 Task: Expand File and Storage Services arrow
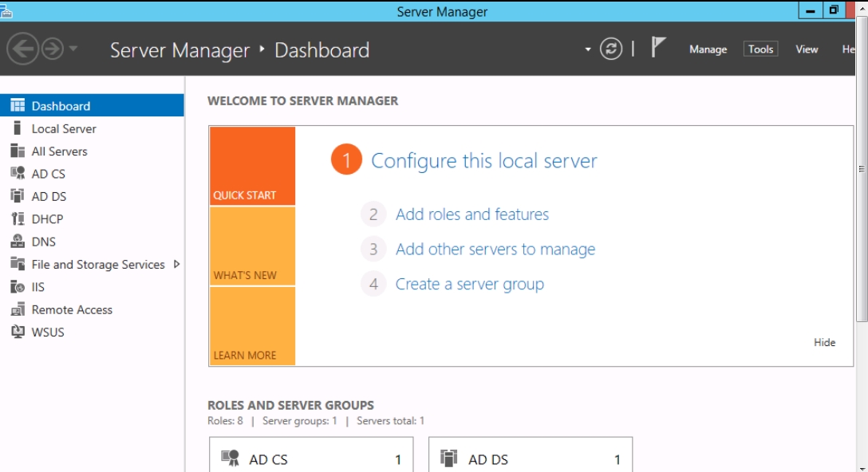176,265
